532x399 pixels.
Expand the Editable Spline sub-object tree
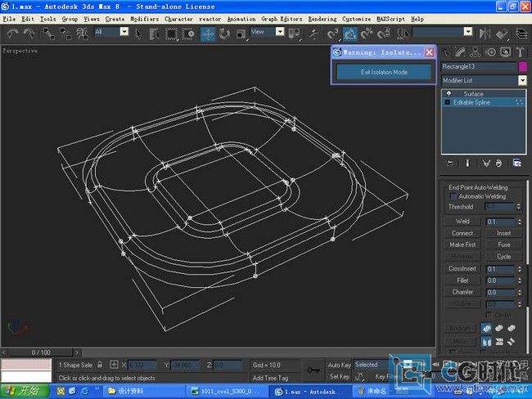click(x=448, y=102)
